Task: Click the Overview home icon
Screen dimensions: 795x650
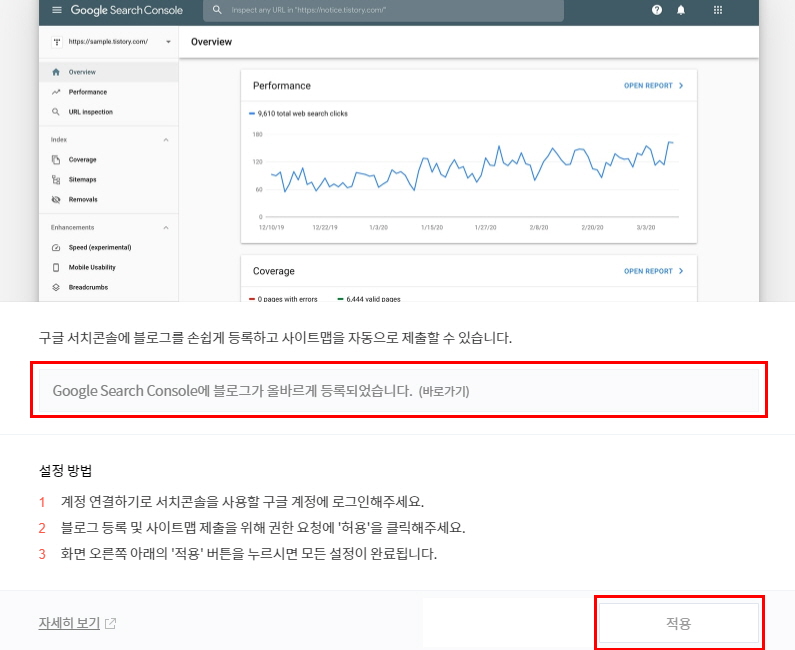Action: click(x=56, y=72)
